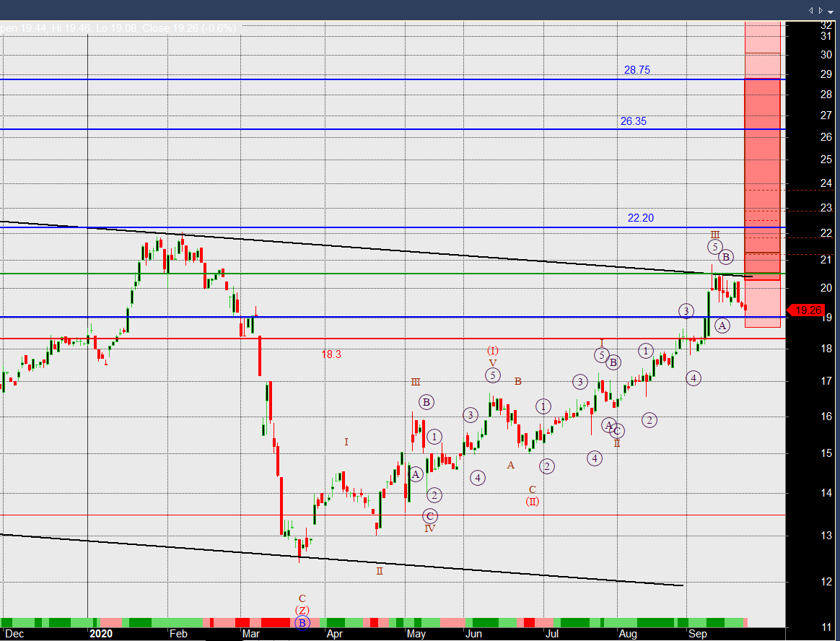Click the 12 mark on the price axis

tap(826, 580)
